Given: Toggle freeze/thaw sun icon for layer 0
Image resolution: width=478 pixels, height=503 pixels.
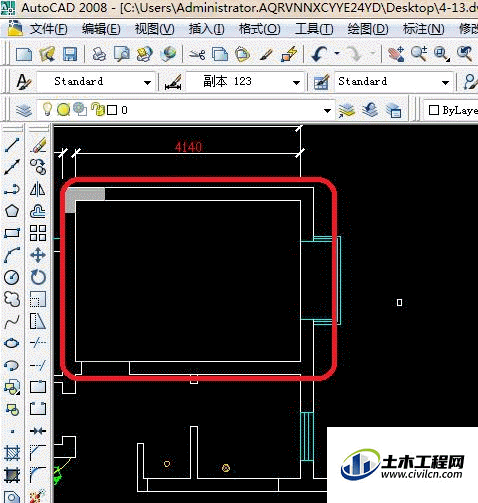Looking at the screenshot, I should coord(63,110).
